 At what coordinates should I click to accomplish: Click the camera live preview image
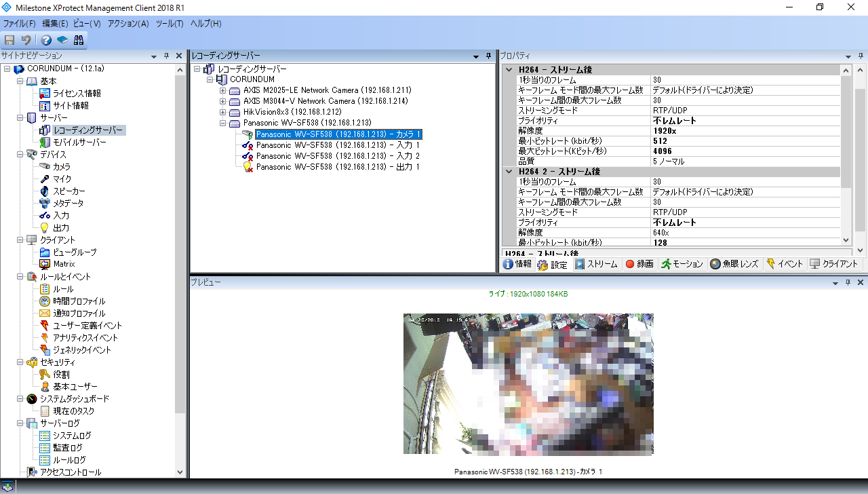528,384
